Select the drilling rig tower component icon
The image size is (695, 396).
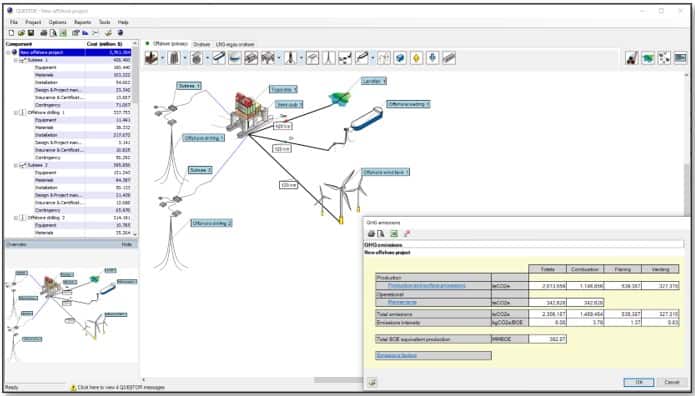point(290,58)
